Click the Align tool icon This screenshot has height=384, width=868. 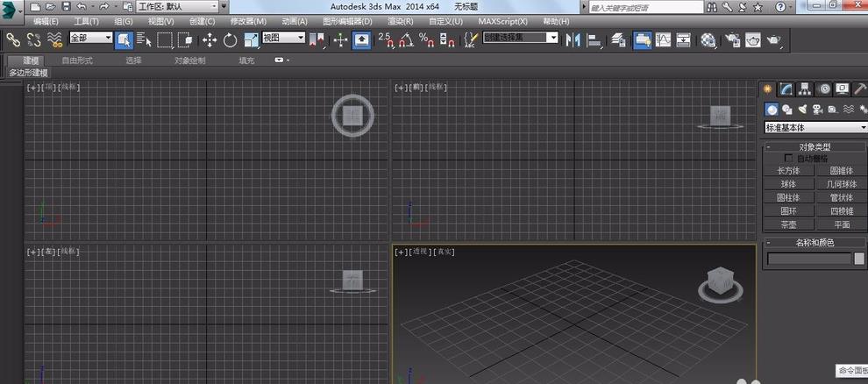(x=594, y=39)
